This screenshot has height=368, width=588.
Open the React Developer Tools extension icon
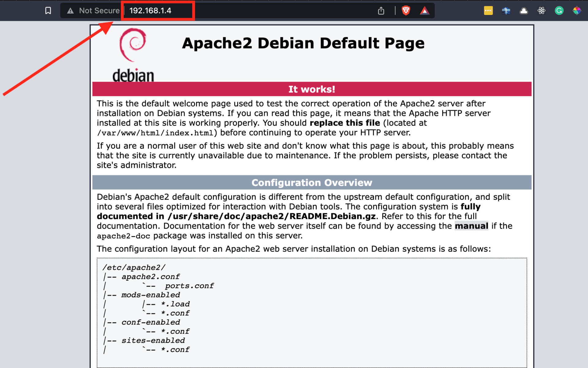[541, 10]
